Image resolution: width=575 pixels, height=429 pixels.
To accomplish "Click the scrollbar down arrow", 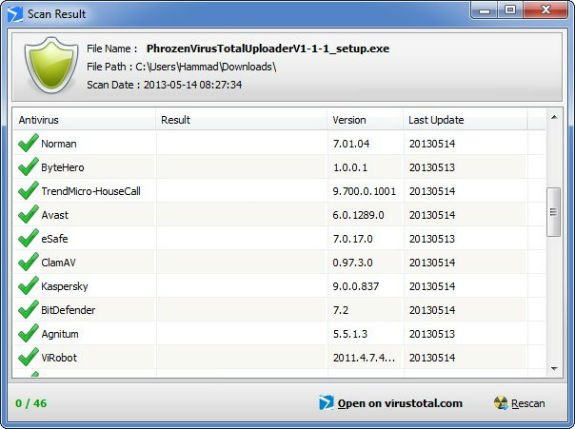I will click(554, 368).
